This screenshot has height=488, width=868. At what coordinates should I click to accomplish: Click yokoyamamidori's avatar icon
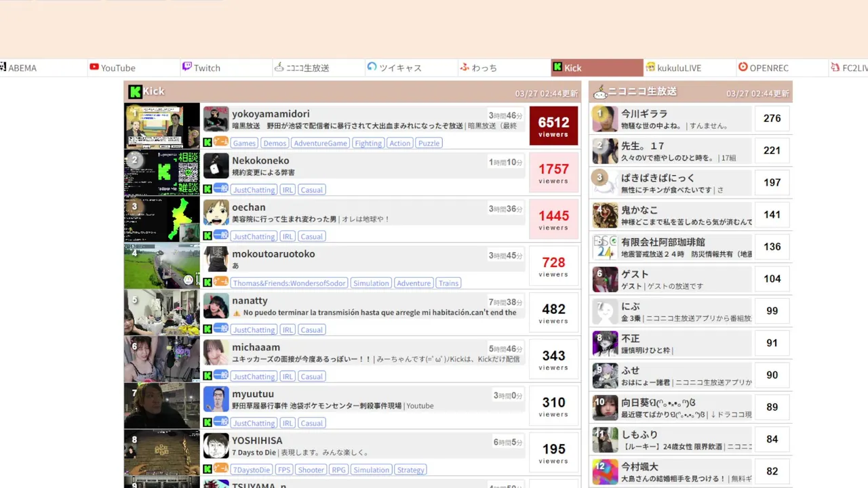(x=216, y=119)
